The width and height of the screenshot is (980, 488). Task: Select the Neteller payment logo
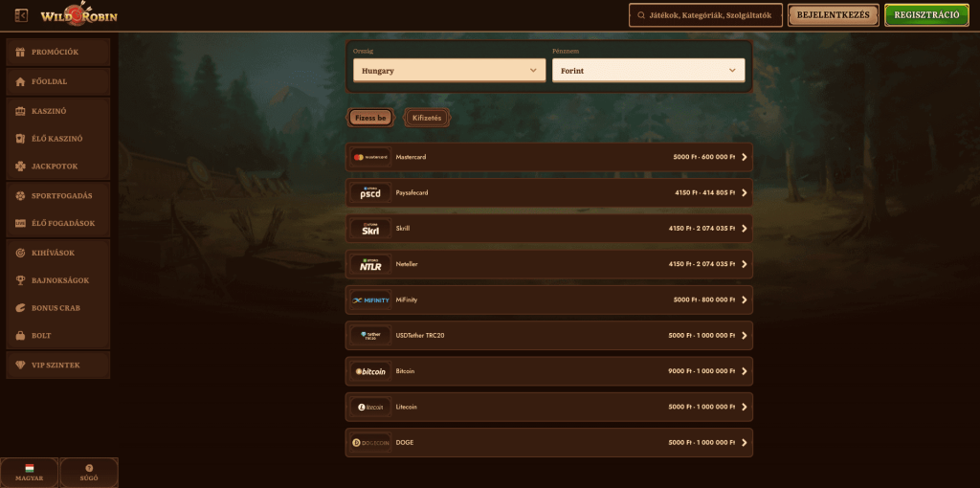pyautogui.click(x=369, y=264)
